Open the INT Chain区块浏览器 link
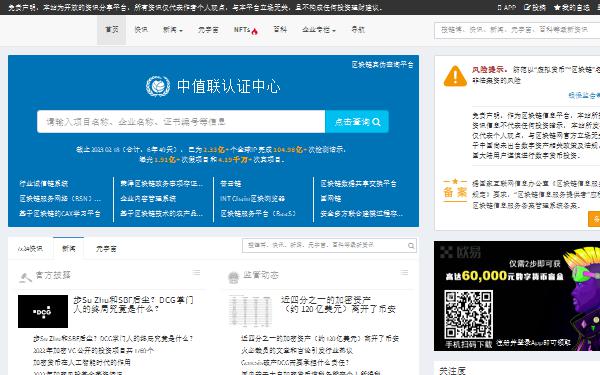 (x=253, y=199)
